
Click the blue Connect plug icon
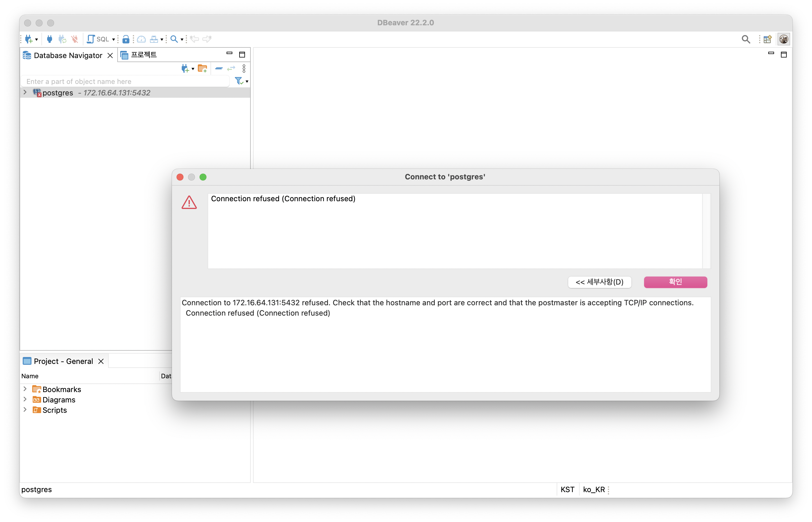click(49, 39)
